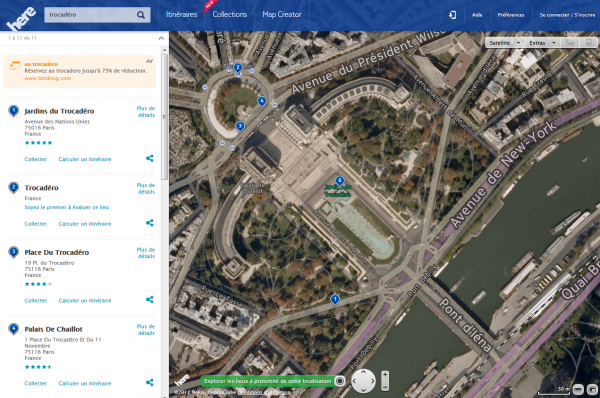The image size is (600, 398).
Task: Open Palais De Chaillot result title
Action: (54, 329)
